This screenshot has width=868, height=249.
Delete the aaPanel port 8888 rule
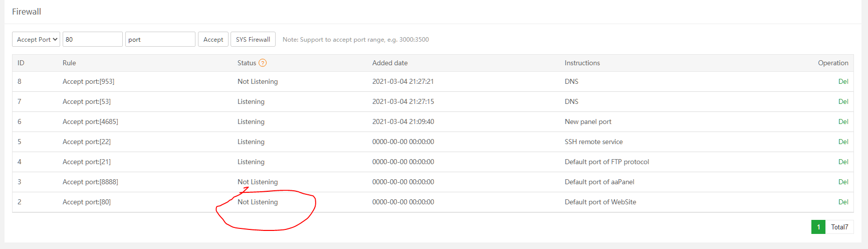(x=843, y=182)
